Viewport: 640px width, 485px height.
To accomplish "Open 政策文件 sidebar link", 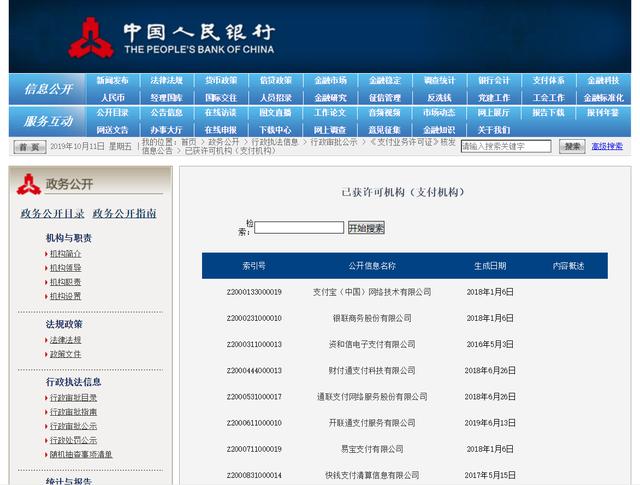I will [x=65, y=354].
